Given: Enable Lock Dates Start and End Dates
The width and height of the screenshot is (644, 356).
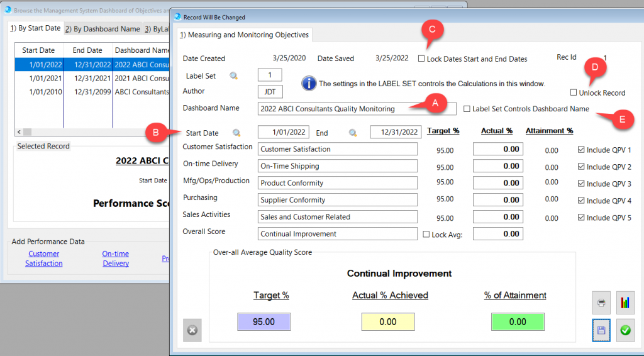Looking at the screenshot, I should point(421,58).
